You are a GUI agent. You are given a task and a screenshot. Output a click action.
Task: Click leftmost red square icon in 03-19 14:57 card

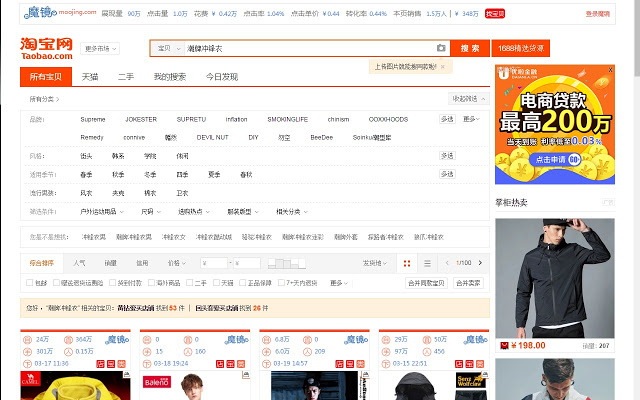[339, 364]
